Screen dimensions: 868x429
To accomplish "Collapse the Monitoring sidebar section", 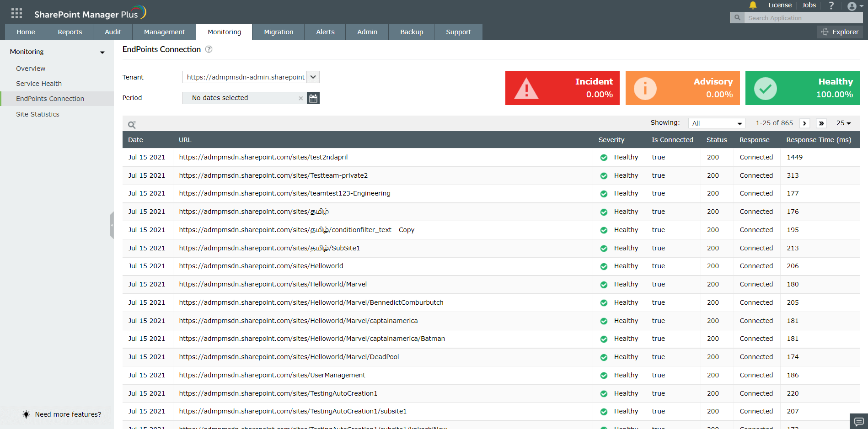I will 102,52.
